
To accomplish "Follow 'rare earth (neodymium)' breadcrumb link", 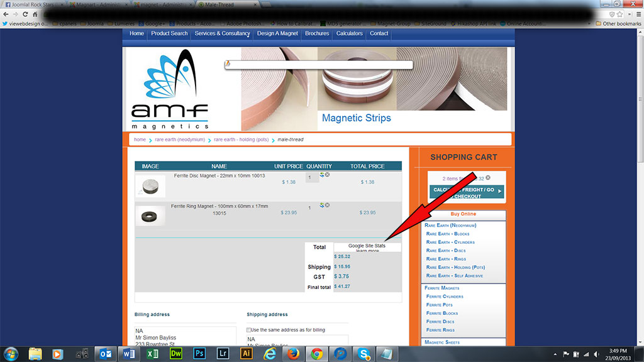I will click(180, 140).
